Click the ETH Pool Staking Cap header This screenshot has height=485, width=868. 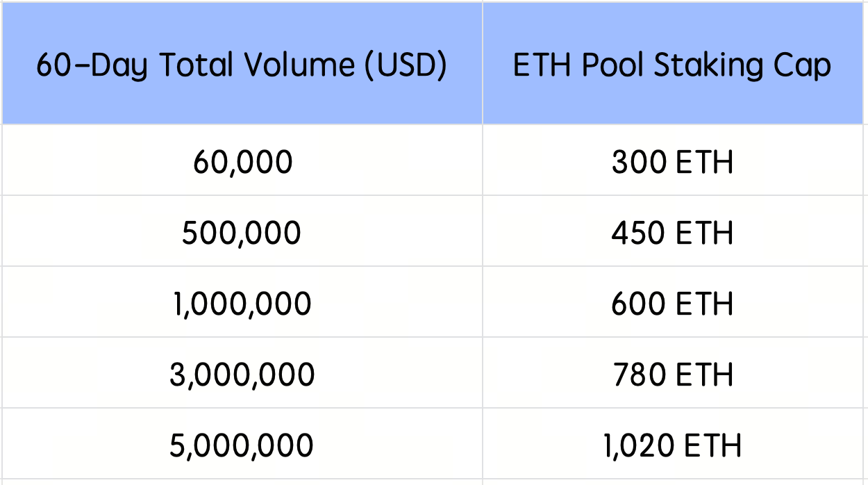(x=671, y=65)
